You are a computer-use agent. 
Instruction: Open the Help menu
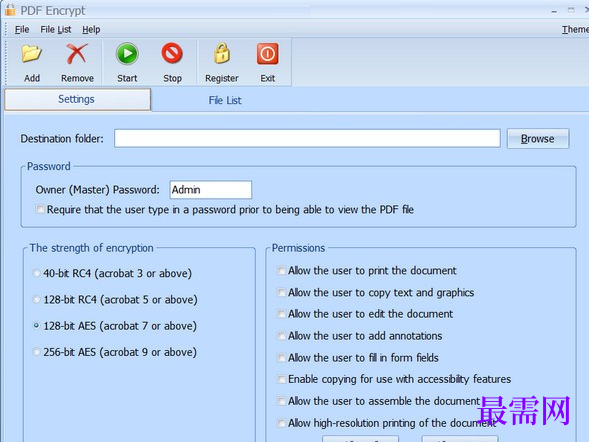pos(91,29)
